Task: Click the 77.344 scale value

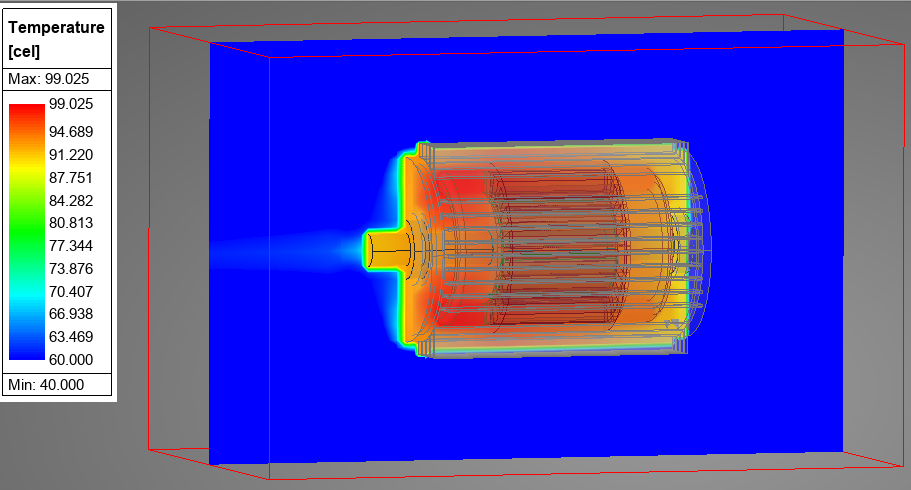Action: [71, 246]
